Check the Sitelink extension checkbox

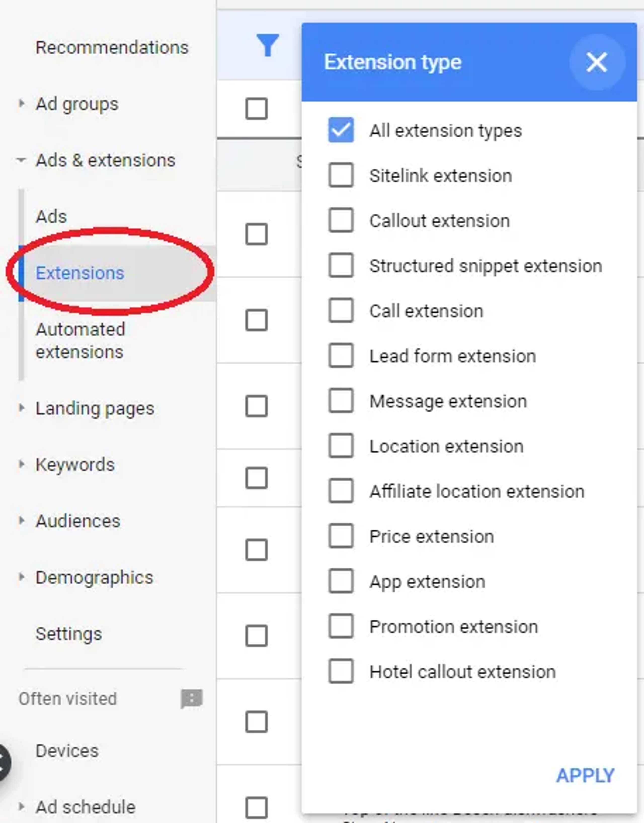[x=341, y=175]
